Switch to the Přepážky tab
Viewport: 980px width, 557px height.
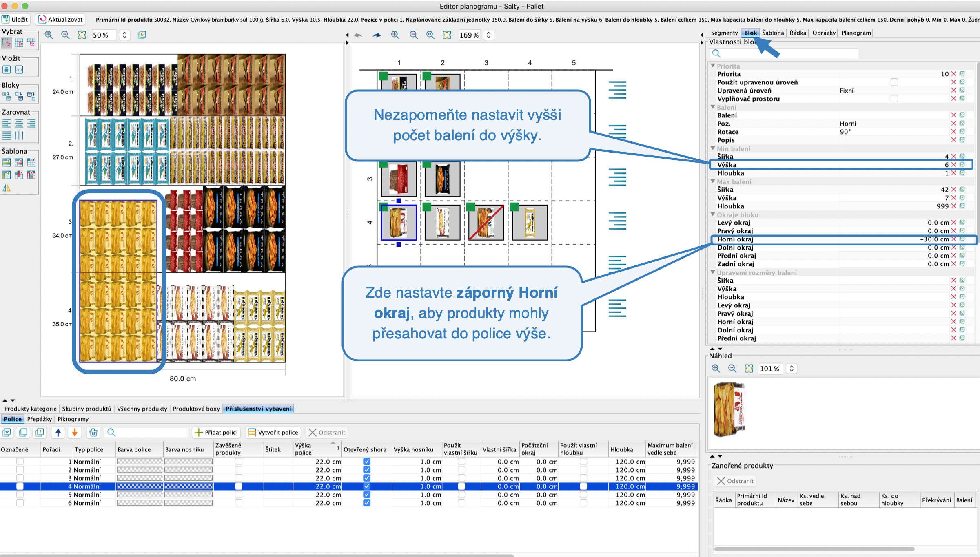[40, 419]
